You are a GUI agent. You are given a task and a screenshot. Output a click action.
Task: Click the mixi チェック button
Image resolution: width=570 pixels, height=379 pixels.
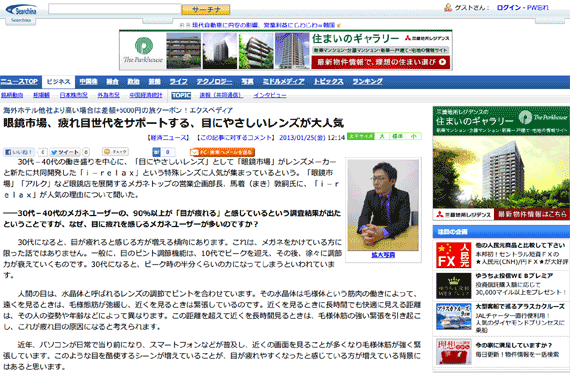(116, 152)
